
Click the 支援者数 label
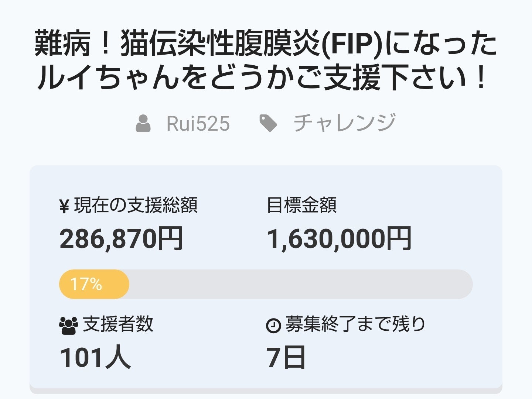click(118, 324)
